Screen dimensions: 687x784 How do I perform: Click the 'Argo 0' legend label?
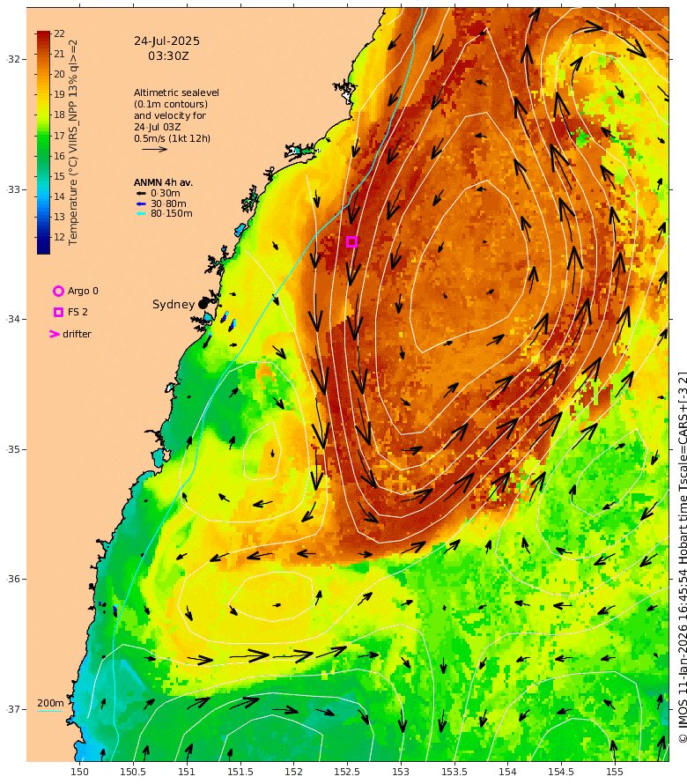[83, 291]
